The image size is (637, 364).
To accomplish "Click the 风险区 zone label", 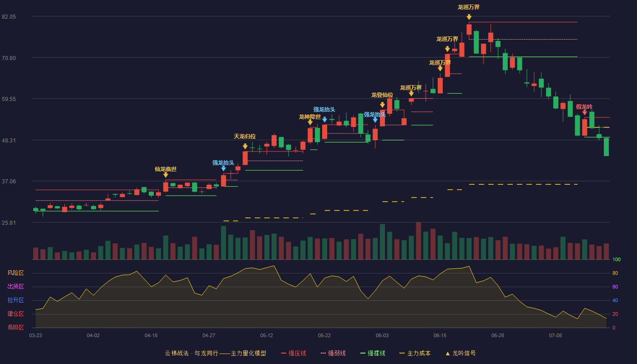I will click(15, 273).
